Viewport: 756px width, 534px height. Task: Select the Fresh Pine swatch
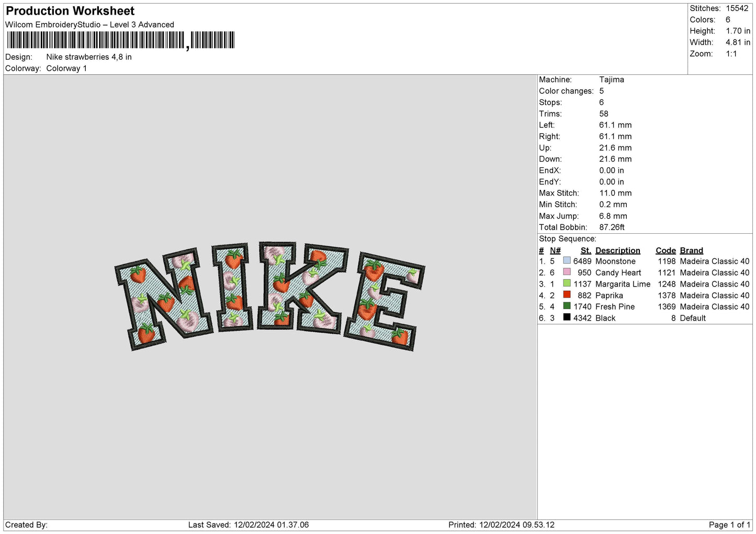point(567,306)
